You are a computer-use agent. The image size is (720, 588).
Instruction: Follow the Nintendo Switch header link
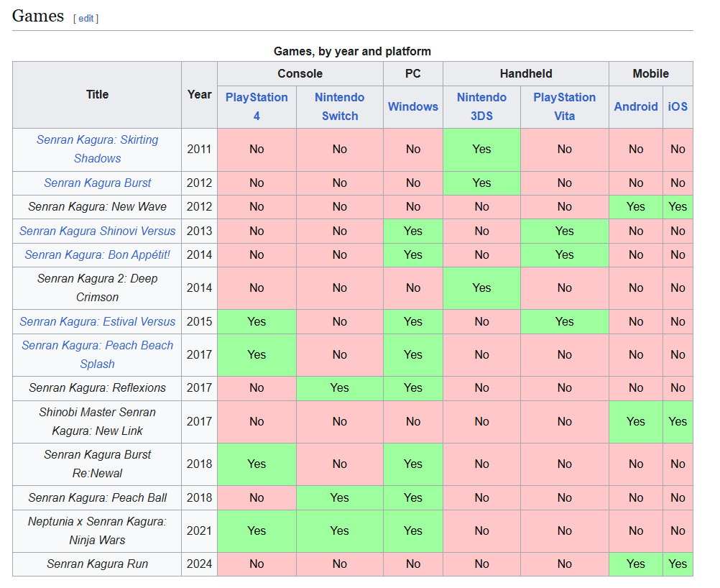(x=340, y=106)
